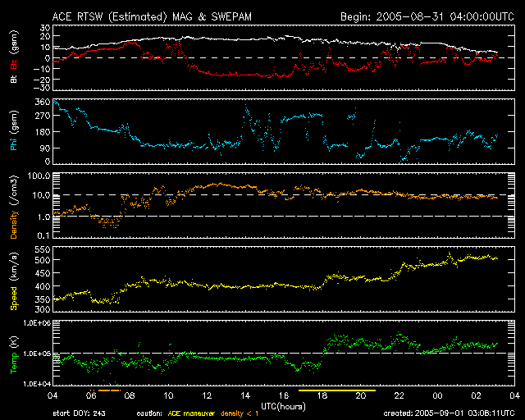Click the 'Speed (km/s)' axis label

[x=14, y=281]
